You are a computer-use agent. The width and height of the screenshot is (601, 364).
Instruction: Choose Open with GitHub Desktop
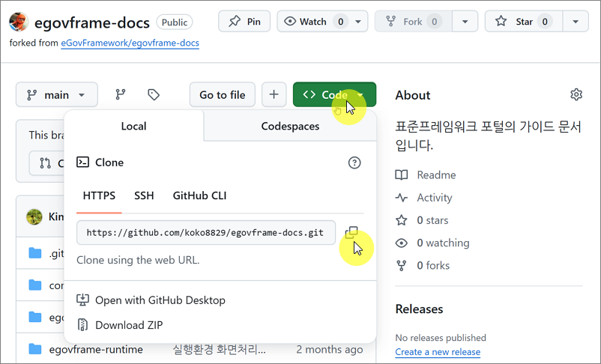160,300
